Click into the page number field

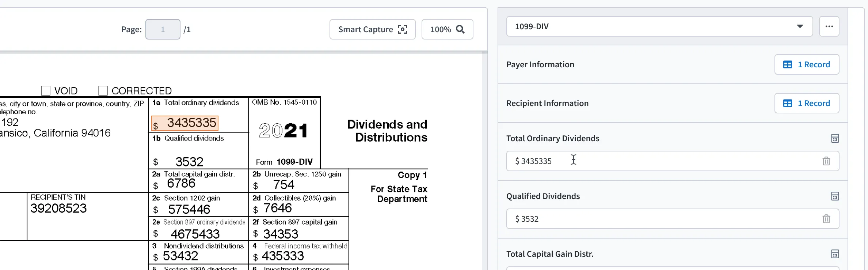click(x=163, y=29)
